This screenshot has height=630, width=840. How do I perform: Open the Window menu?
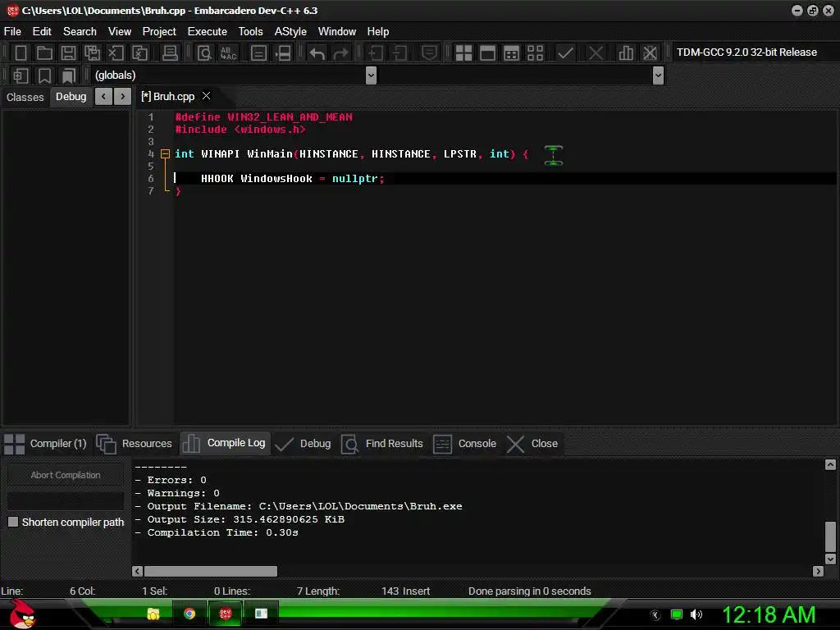[337, 32]
